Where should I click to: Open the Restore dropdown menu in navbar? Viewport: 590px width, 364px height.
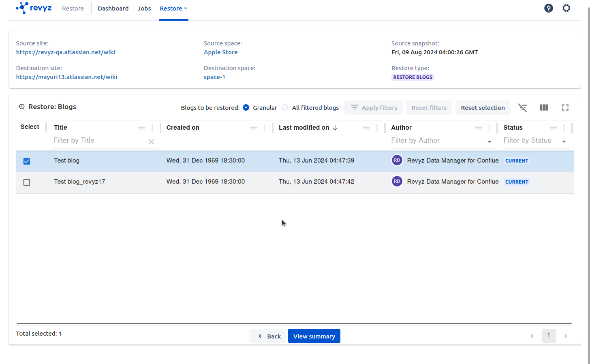pyautogui.click(x=173, y=9)
